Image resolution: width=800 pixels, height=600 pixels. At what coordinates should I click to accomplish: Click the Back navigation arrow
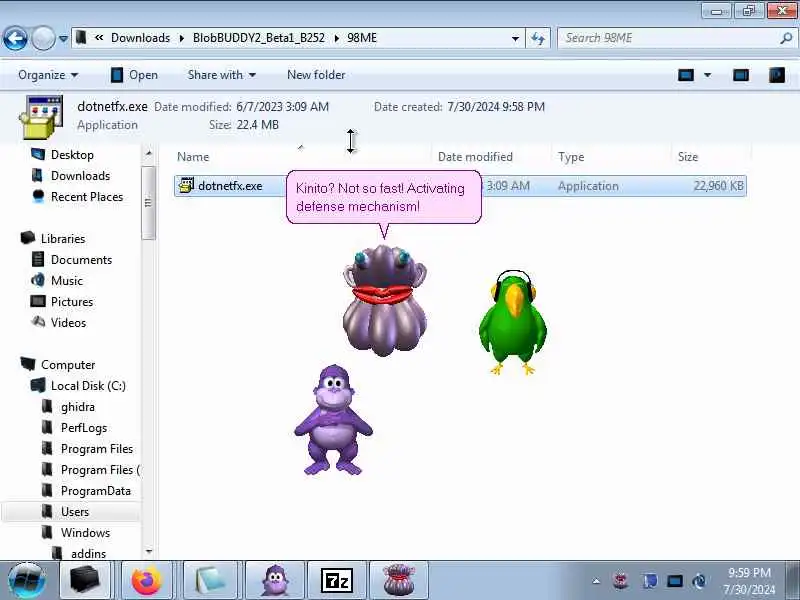pyautogui.click(x=15, y=38)
